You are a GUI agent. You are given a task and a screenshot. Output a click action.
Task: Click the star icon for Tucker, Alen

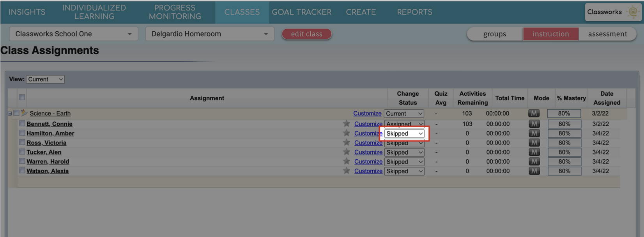pos(346,152)
